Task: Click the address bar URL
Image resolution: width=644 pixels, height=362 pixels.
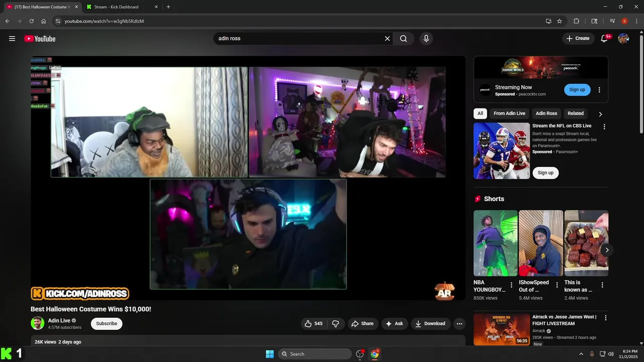Action: pos(104,21)
